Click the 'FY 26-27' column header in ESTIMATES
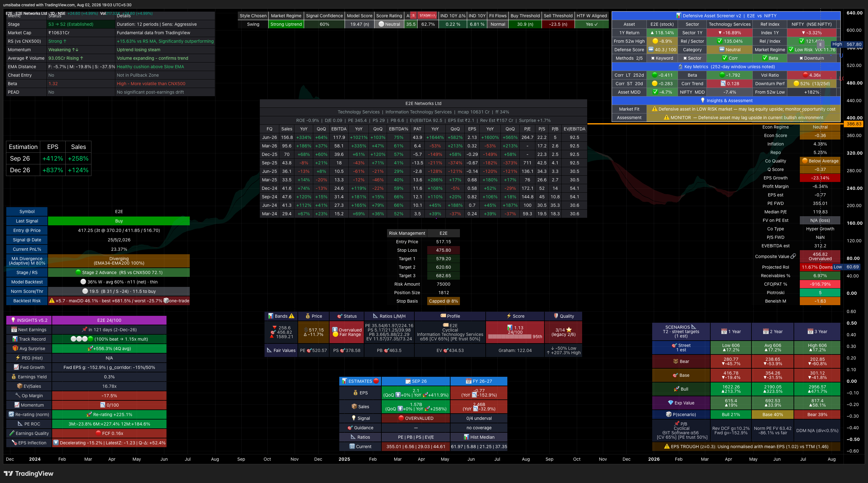The width and height of the screenshot is (868, 483). pos(478,381)
